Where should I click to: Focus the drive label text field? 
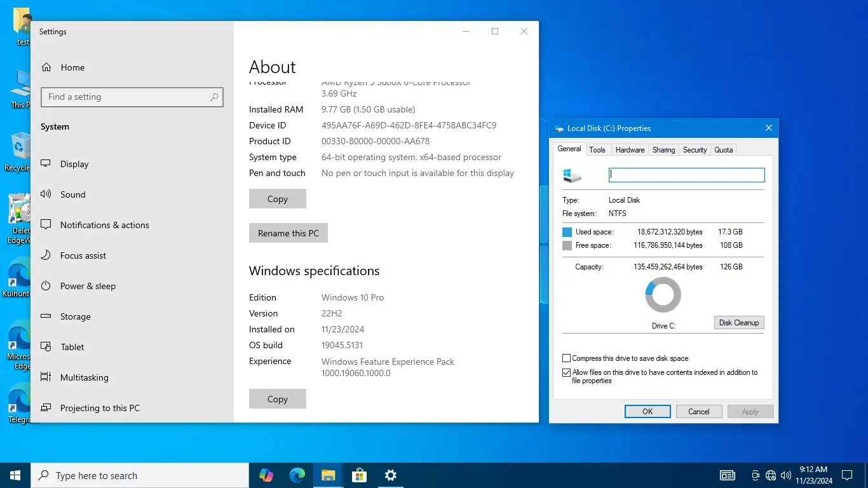[x=687, y=175]
